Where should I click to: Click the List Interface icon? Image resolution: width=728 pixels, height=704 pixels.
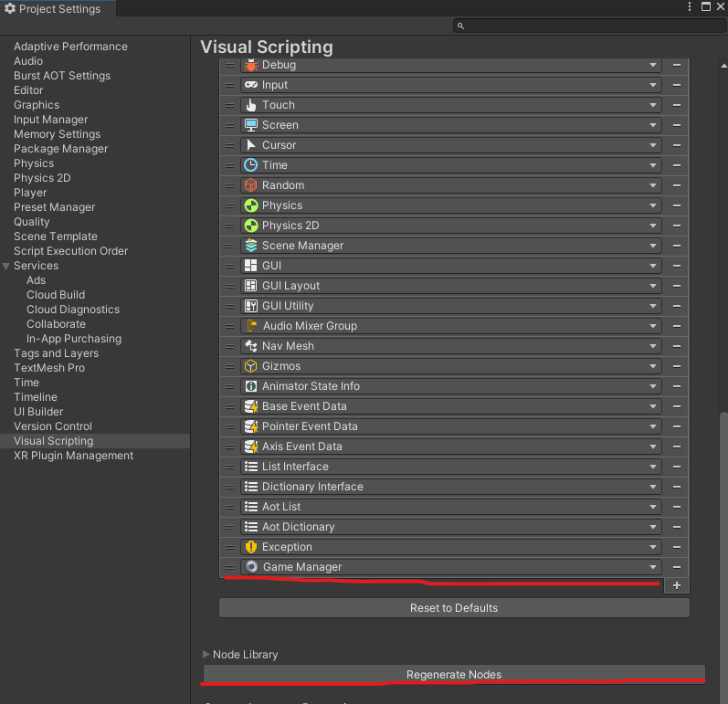click(x=250, y=467)
